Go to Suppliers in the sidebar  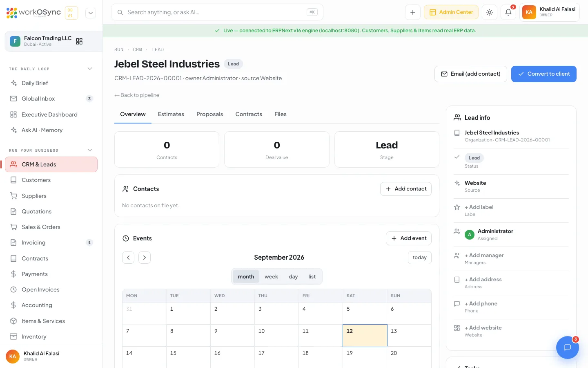51,196
